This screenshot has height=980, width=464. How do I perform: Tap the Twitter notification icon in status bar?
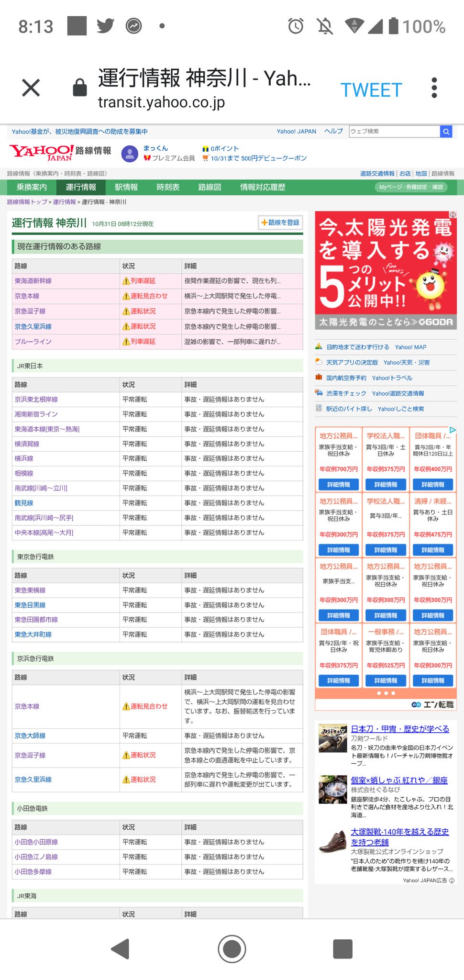[105, 26]
